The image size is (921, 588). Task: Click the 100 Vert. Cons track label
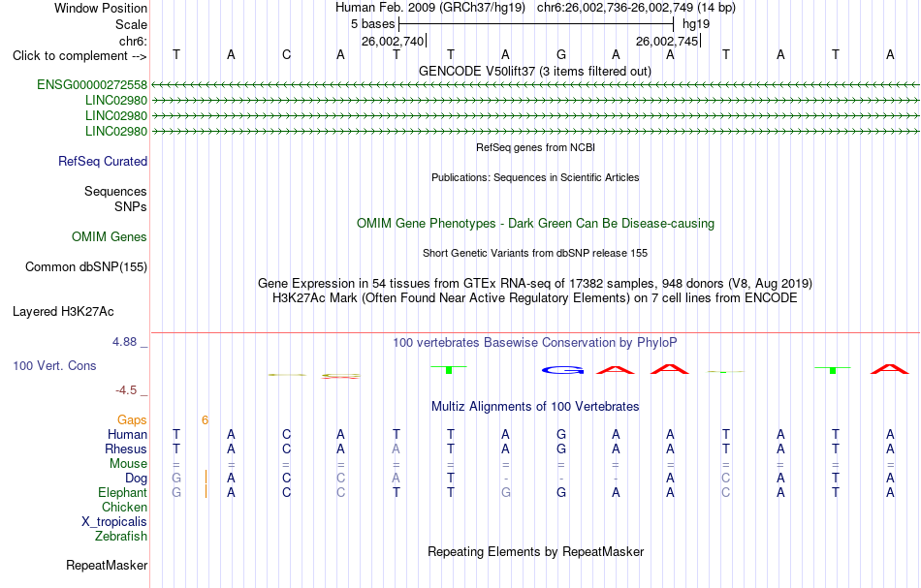[x=54, y=365]
